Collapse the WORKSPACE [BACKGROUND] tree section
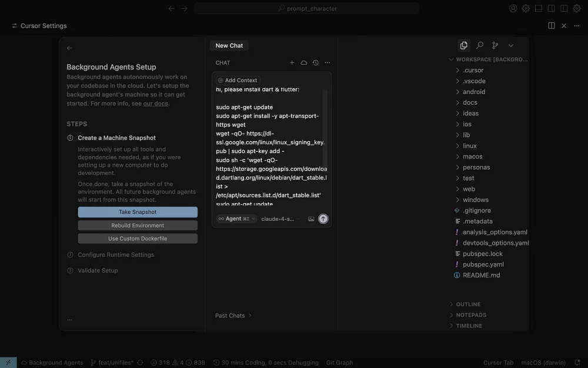The width and height of the screenshot is (588, 368). pyautogui.click(x=451, y=59)
